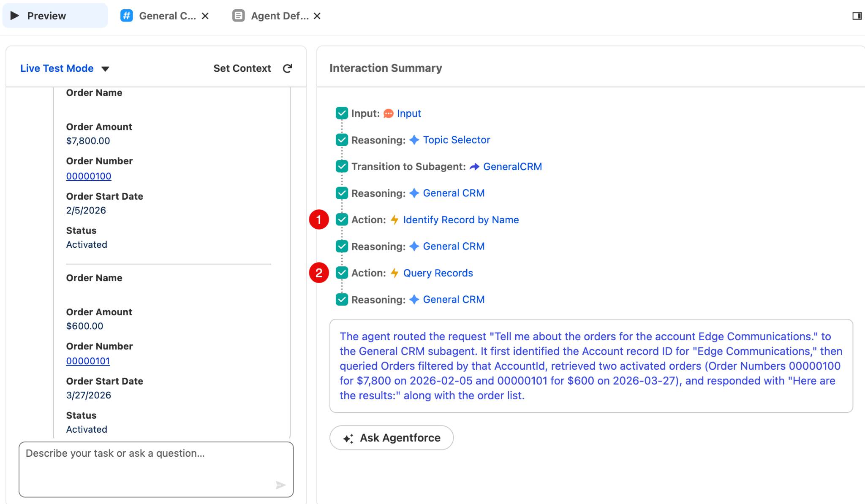This screenshot has width=865, height=504.
Task: Click the check mark next to Input step
Action: [342, 113]
